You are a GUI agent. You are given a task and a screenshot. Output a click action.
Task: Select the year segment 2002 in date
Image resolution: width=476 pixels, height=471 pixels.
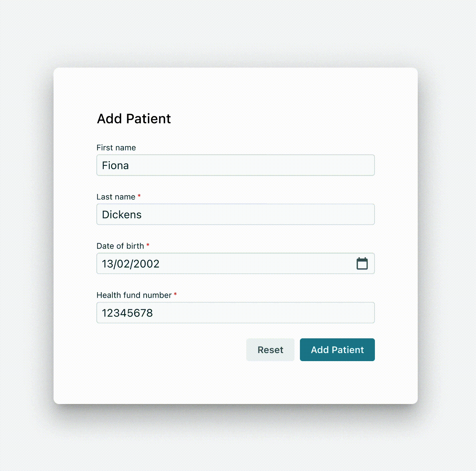tap(146, 264)
